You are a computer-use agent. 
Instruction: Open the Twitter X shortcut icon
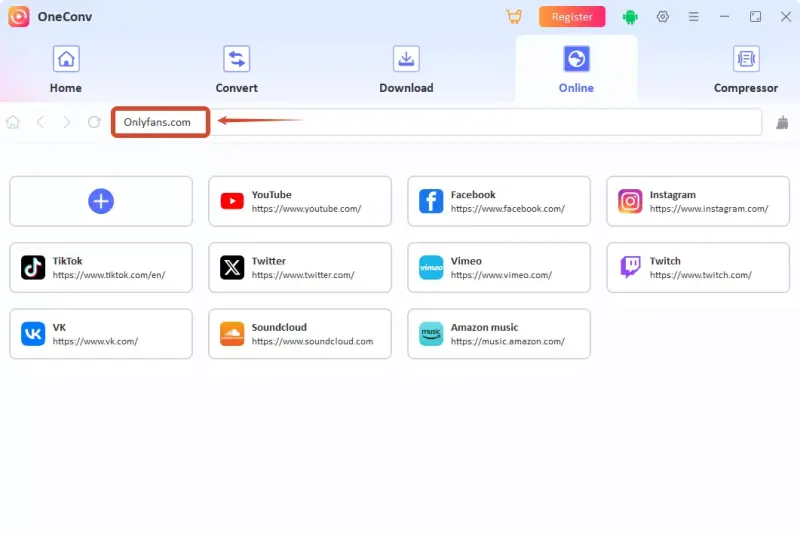click(x=232, y=267)
